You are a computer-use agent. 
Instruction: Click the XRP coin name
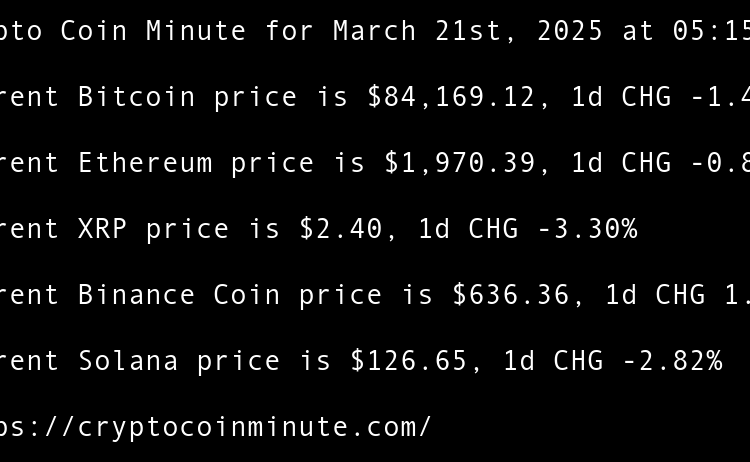click(x=103, y=229)
